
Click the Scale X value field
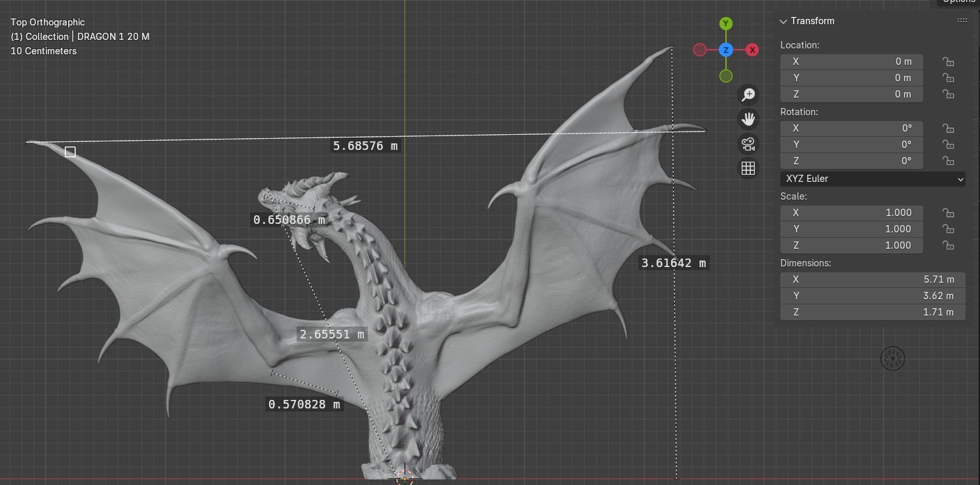(852, 213)
